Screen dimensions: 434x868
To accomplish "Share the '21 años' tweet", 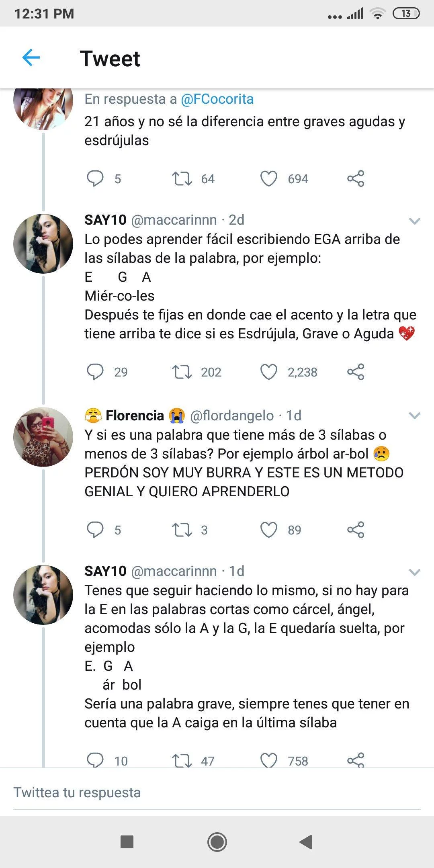I will [x=356, y=178].
